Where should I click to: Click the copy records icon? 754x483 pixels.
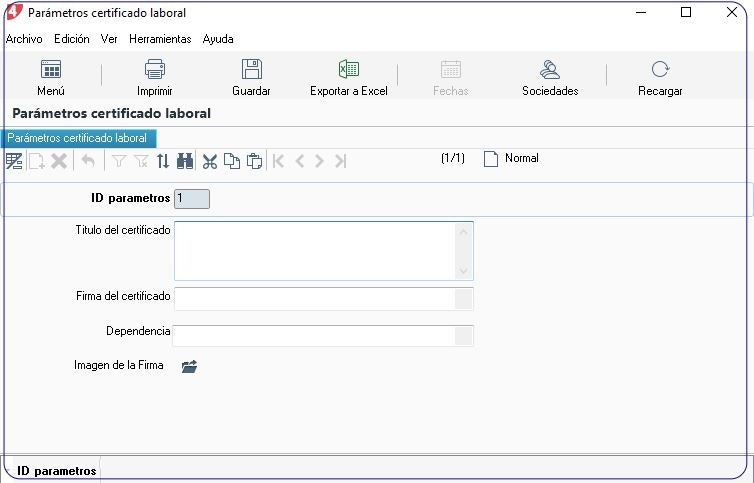[232, 161]
